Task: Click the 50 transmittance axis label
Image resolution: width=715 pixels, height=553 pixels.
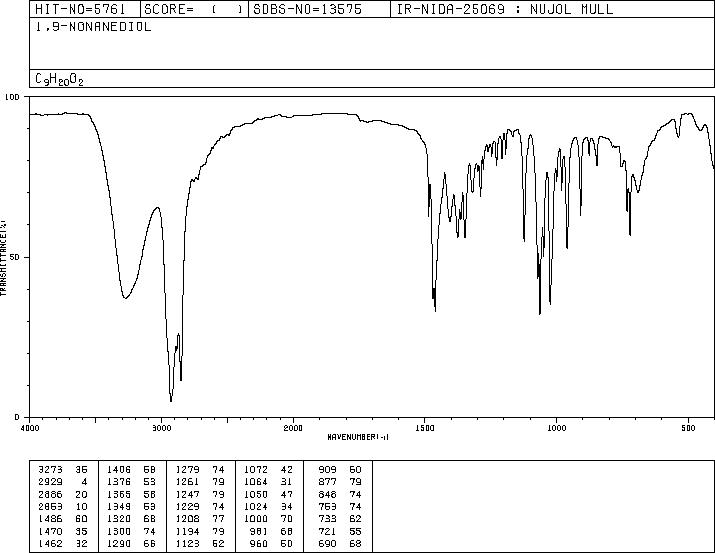Action: coord(13,258)
